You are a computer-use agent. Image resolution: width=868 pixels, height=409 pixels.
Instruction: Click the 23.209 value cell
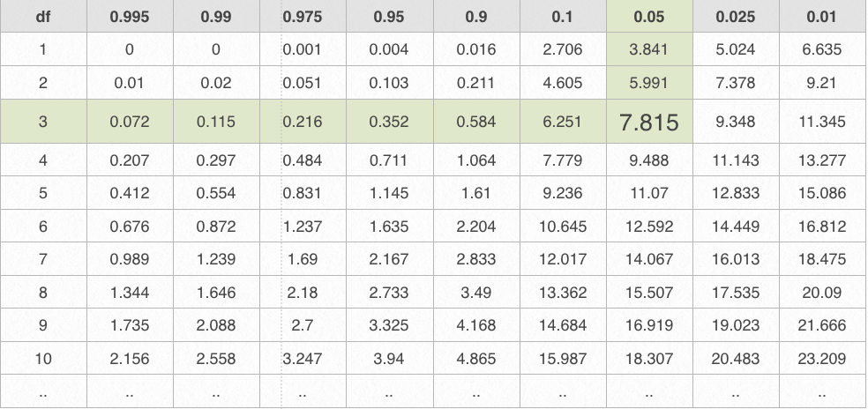click(822, 359)
